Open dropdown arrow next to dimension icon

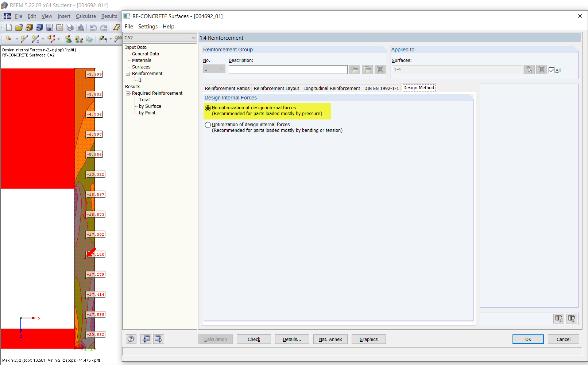pyautogui.click(x=111, y=39)
